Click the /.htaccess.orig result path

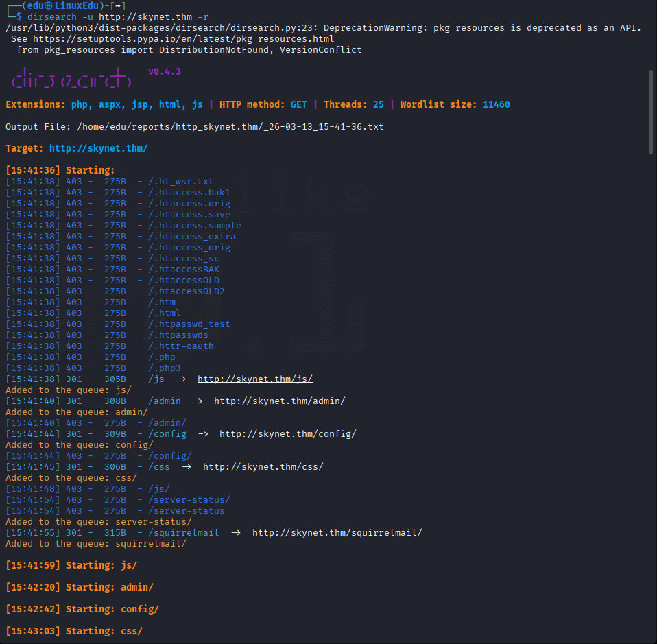pos(189,203)
